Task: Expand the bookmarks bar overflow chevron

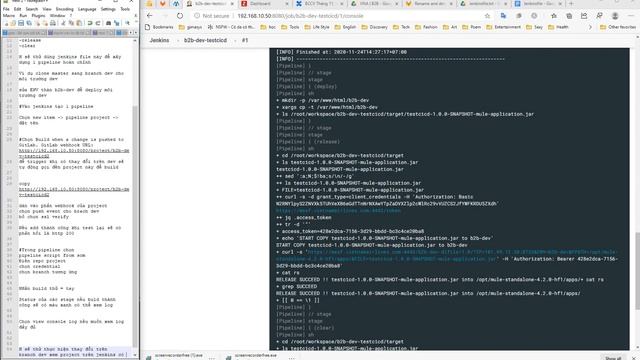Action: point(590,27)
